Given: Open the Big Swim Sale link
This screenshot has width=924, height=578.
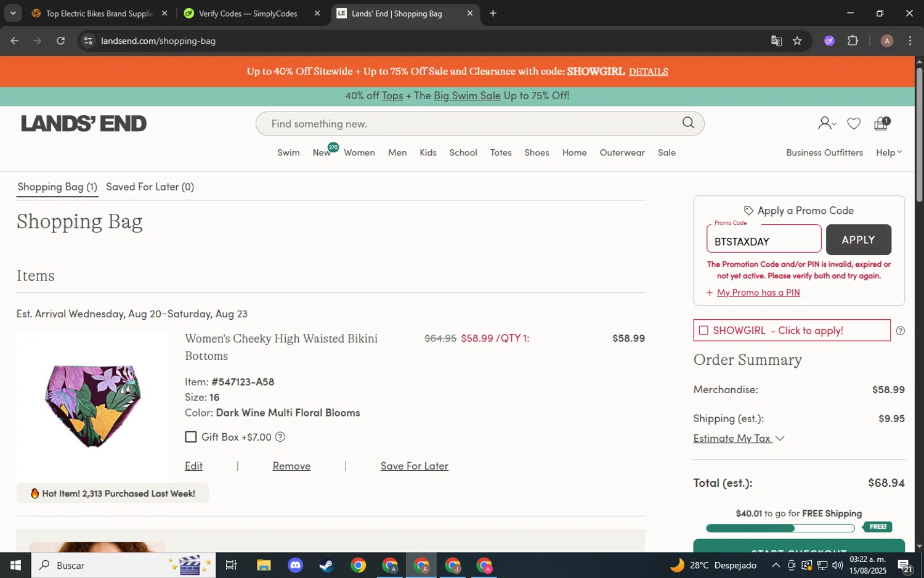Looking at the screenshot, I should (x=467, y=96).
